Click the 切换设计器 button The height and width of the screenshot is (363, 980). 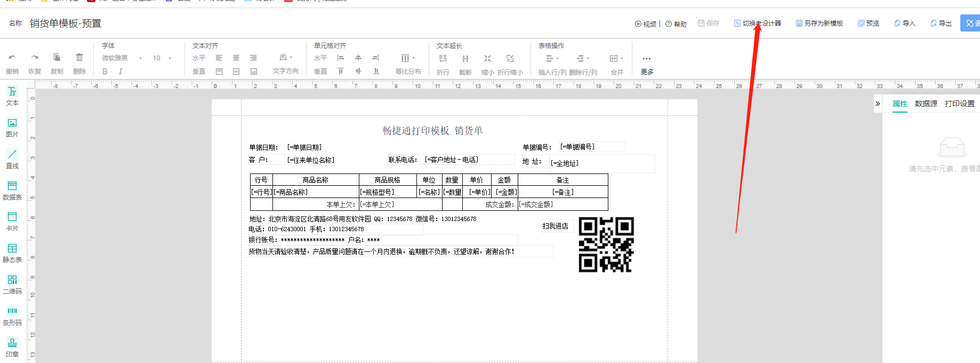click(x=758, y=23)
